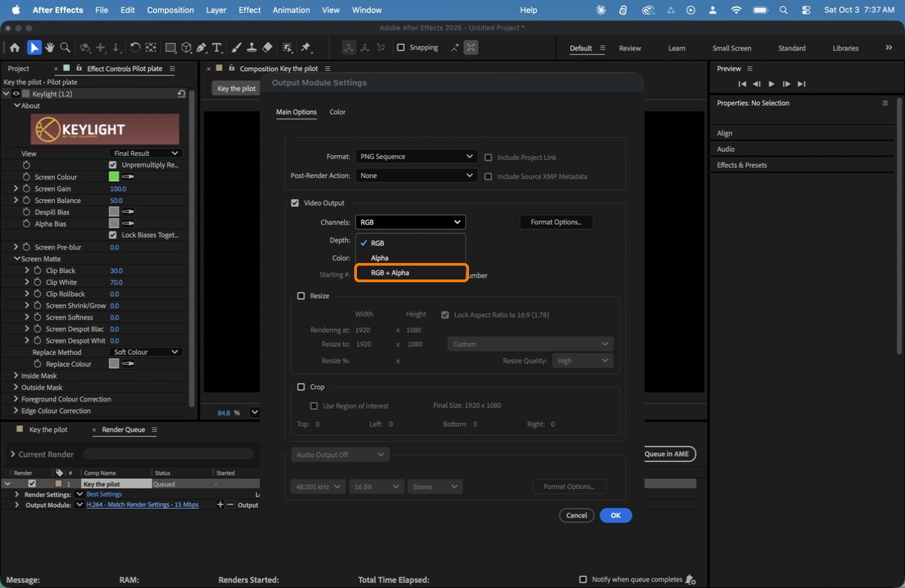Select the Pen tool
The image size is (905, 588).
point(201,47)
